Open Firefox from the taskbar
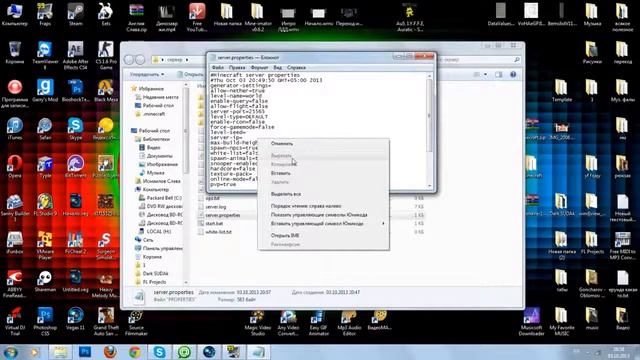Image resolution: width=640 pixels, height=360 pixels. (110, 352)
